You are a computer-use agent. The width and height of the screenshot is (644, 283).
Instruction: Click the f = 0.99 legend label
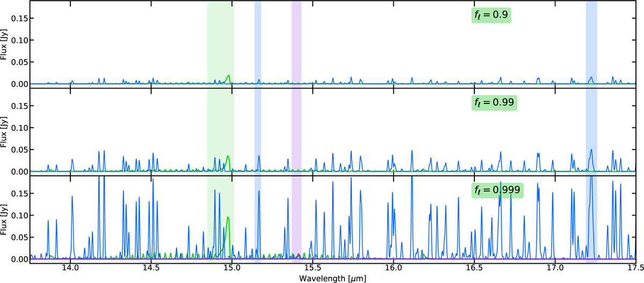click(494, 103)
